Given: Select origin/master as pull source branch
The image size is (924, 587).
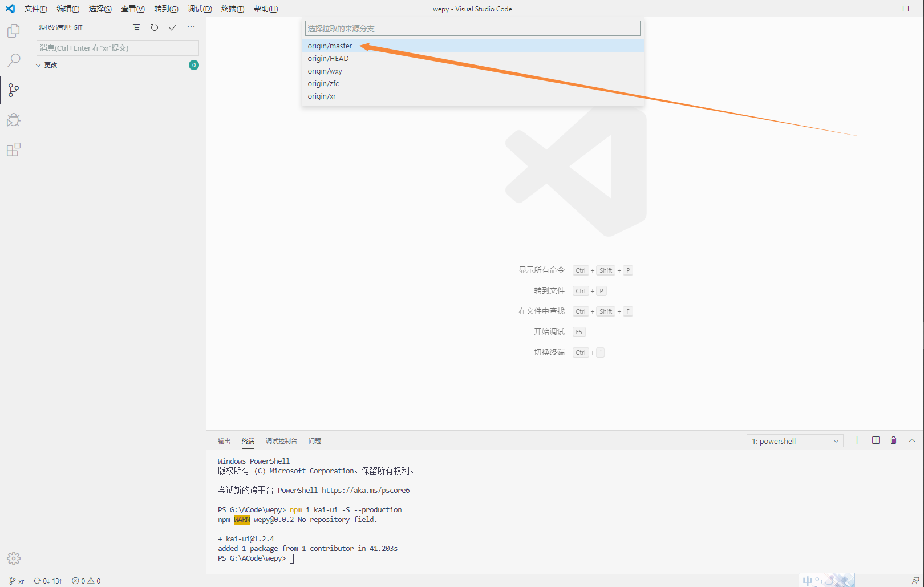Looking at the screenshot, I should [x=473, y=46].
